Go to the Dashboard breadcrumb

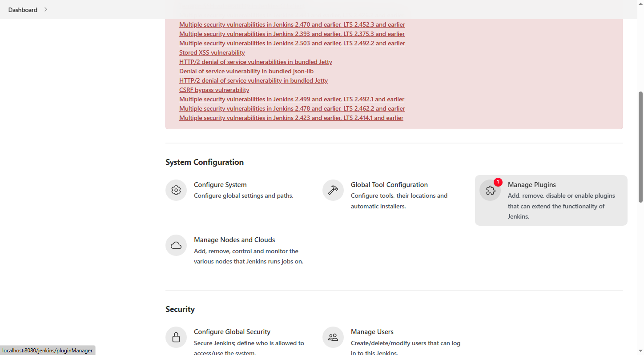coord(23,10)
